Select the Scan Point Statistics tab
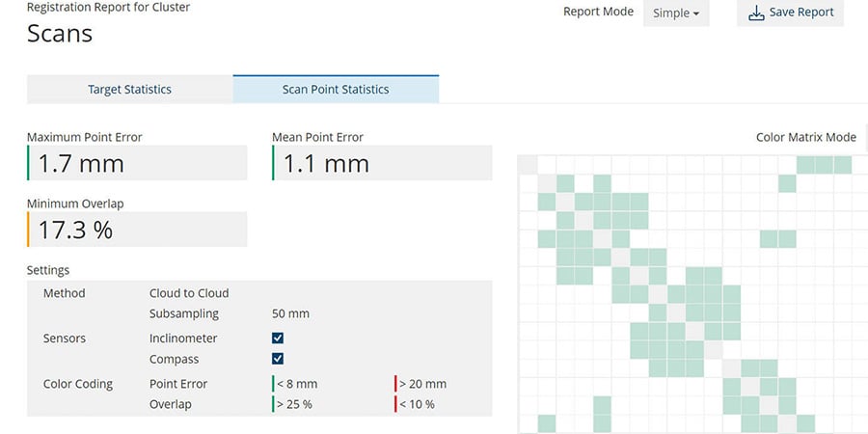This screenshot has width=868, height=434. point(336,90)
